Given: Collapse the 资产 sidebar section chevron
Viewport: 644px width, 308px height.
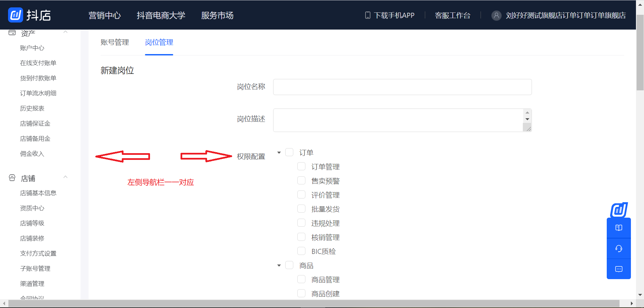Looking at the screenshot, I should pyautogui.click(x=65, y=32).
